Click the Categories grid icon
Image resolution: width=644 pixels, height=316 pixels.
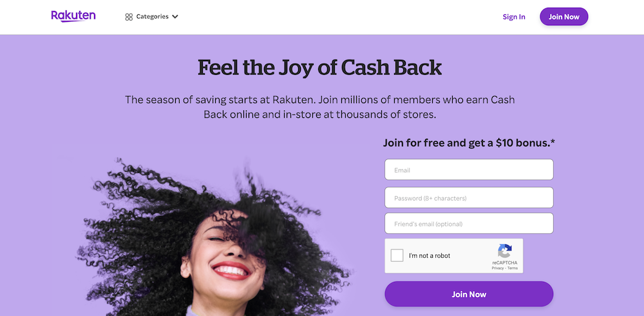click(x=129, y=17)
